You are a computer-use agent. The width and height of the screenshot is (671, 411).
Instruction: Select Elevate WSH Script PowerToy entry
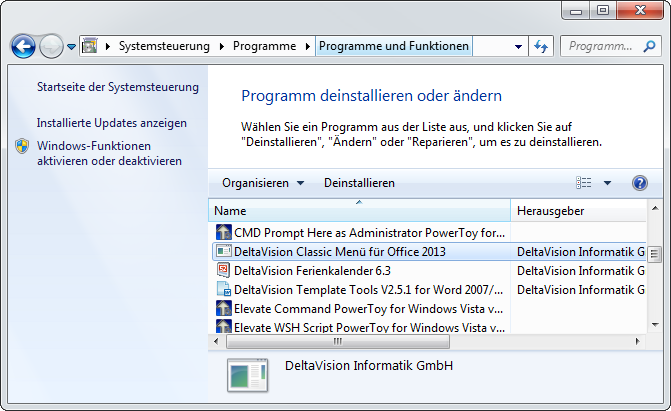369,327
